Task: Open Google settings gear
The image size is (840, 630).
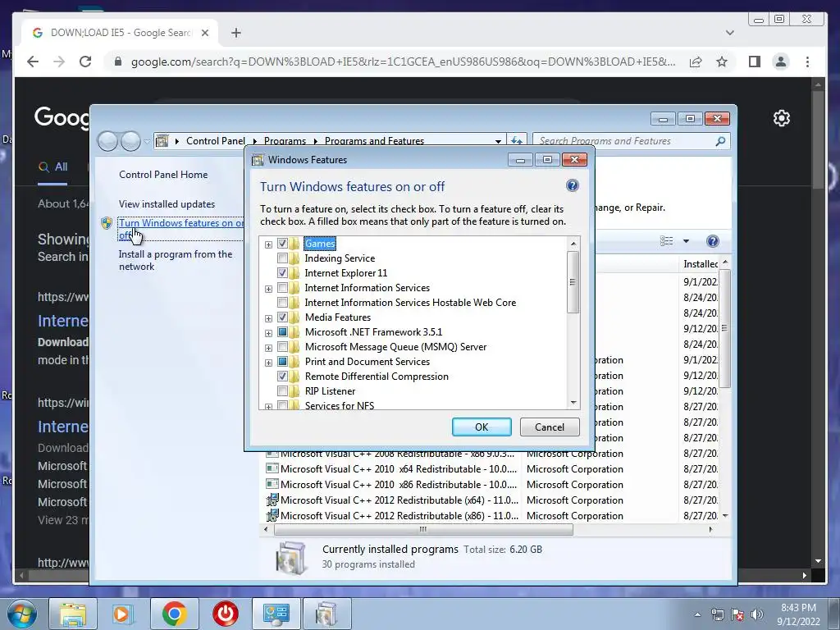Action: [782, 118]
